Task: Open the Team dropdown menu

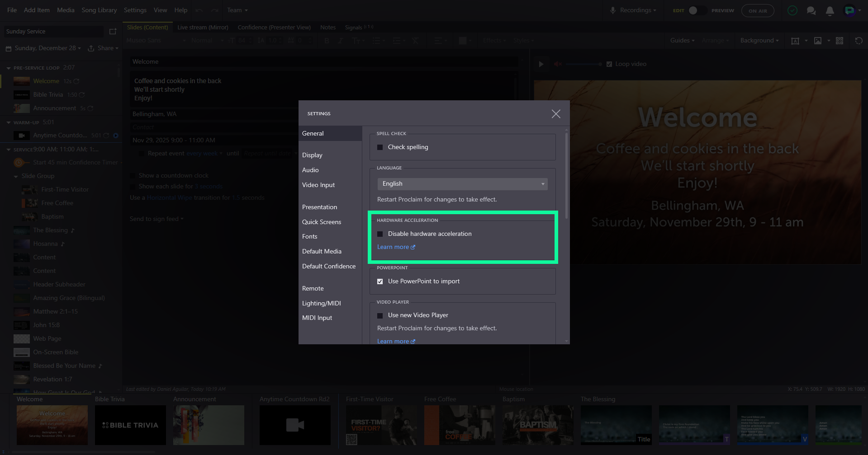Action: pyautogui.click(x=237, y=10)
